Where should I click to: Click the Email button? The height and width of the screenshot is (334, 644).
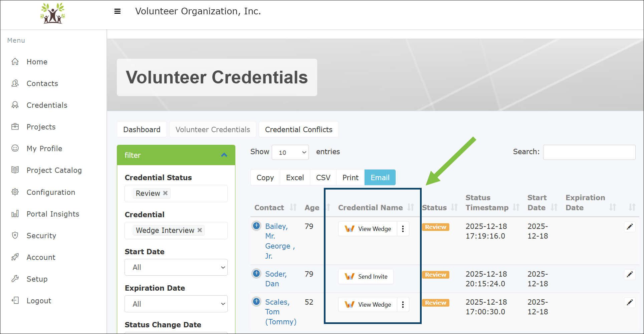380,178
